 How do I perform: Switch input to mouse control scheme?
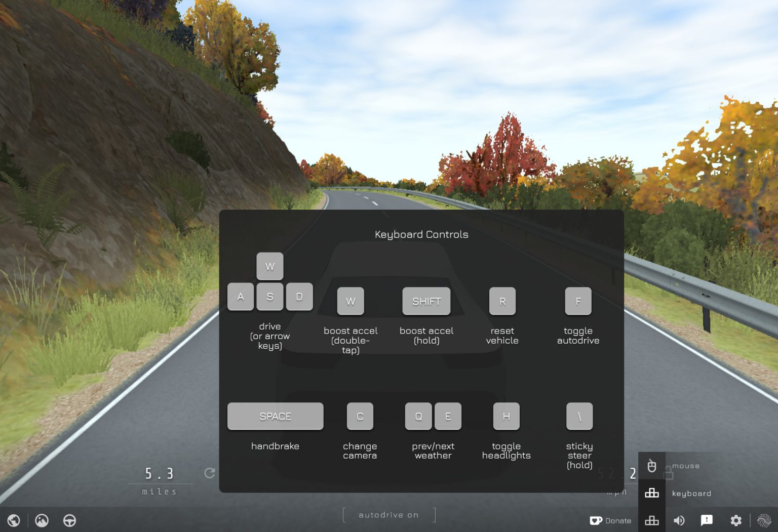click(652, 466)
